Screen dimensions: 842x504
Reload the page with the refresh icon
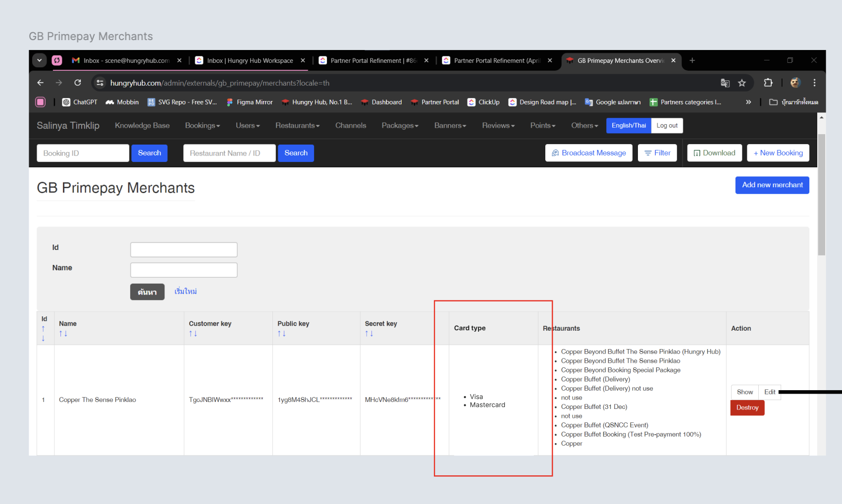click(x=78, y=83)
